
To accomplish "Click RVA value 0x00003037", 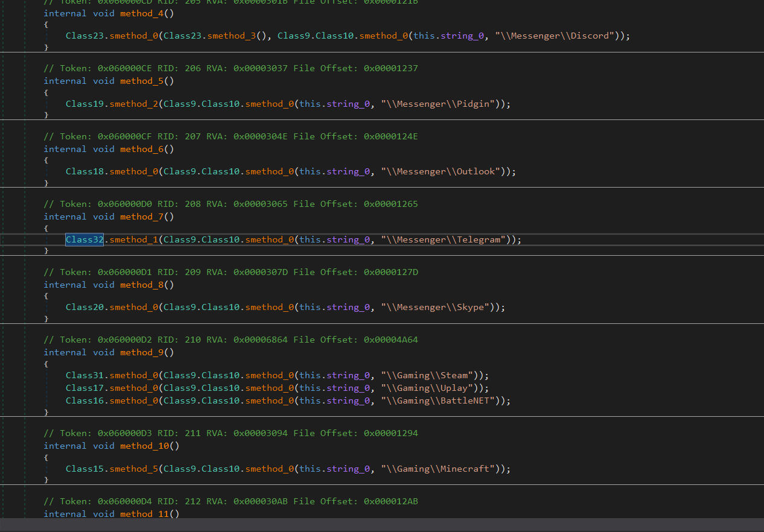I will [261, 68].
